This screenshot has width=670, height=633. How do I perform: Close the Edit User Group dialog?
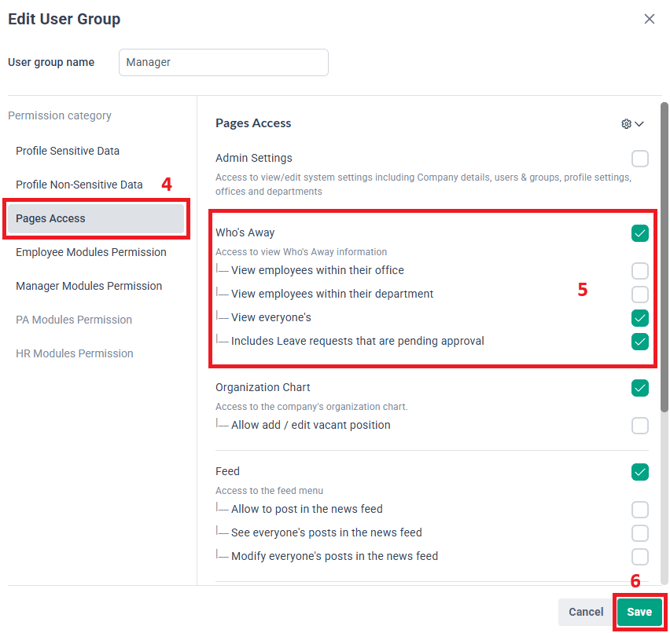(650, 18)
